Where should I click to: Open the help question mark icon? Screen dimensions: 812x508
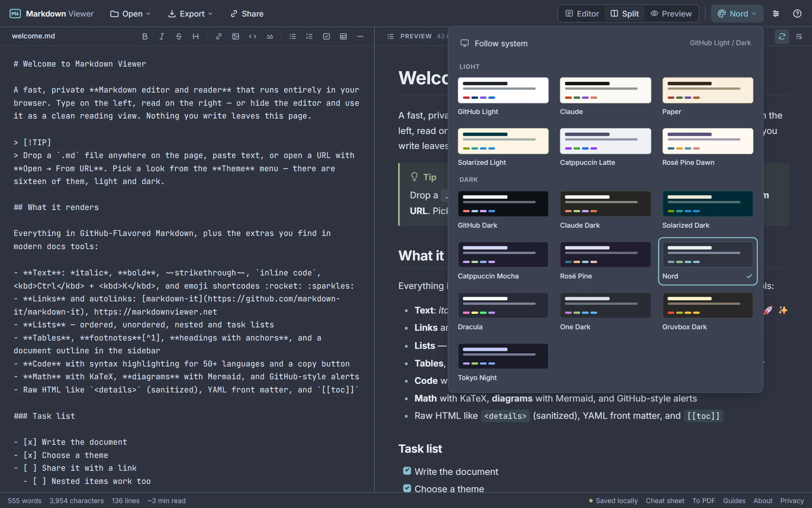coord(797,14)
